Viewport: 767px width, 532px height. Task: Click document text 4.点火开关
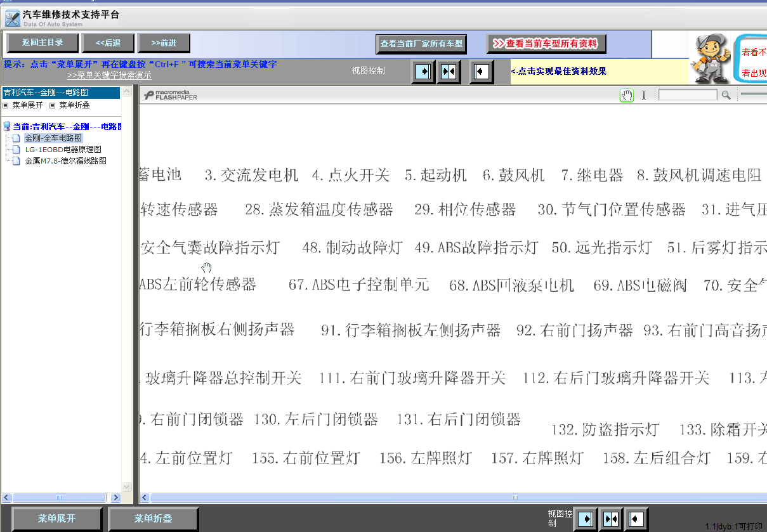[x=351, y=175]
